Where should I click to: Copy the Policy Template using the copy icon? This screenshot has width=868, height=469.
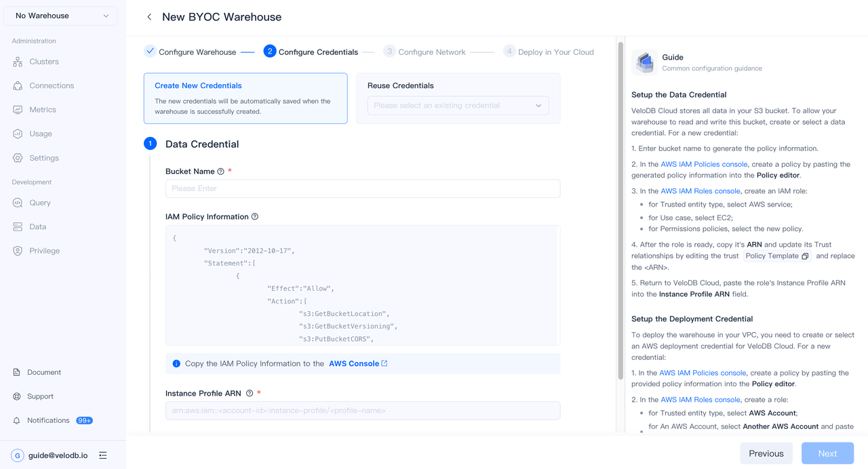coord(805,256)
